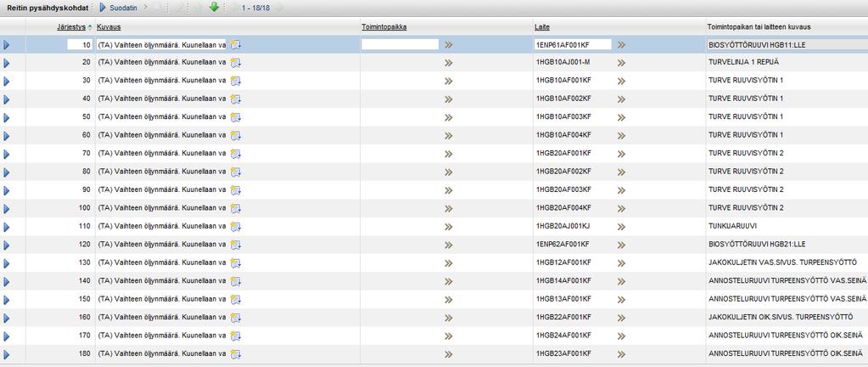Open detail menu chevrons beside Laite 1HGB22AF001KF
Image resolution: width=868 pixels, height=367 pixels.
(x=621, y=319)
